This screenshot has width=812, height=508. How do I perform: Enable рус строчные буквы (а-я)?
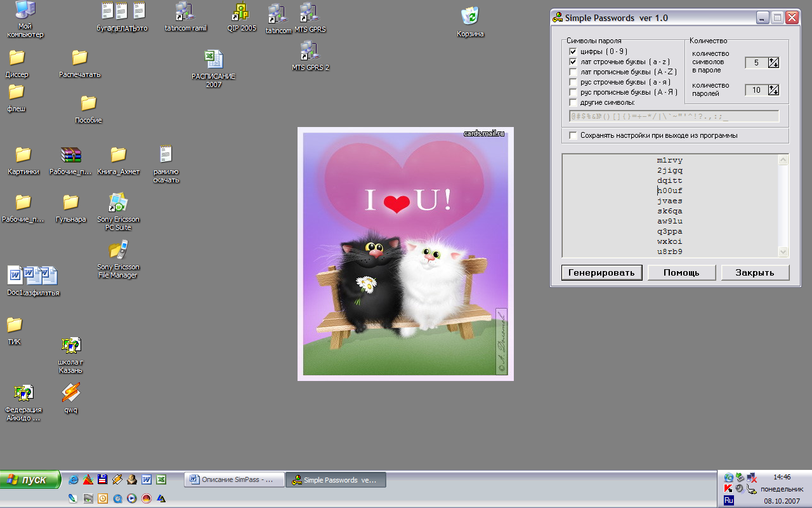tap(573, 82)
